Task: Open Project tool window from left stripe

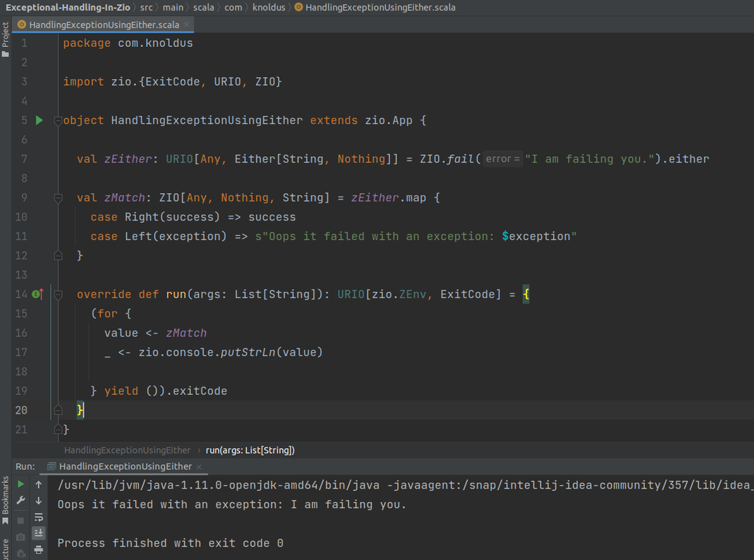Action: click(x=6, y=39)
